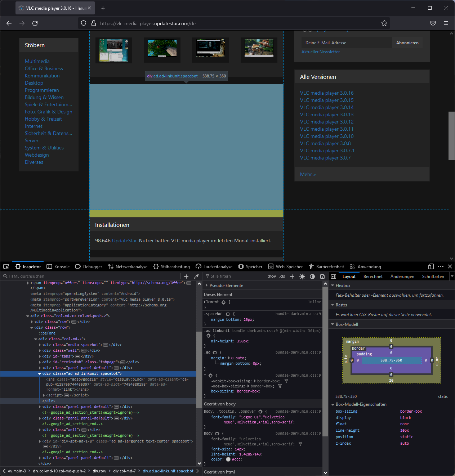Screen dimensions: 455x476
Task: Click the add new CSS rule plus icon
Action: click(292, 277)
